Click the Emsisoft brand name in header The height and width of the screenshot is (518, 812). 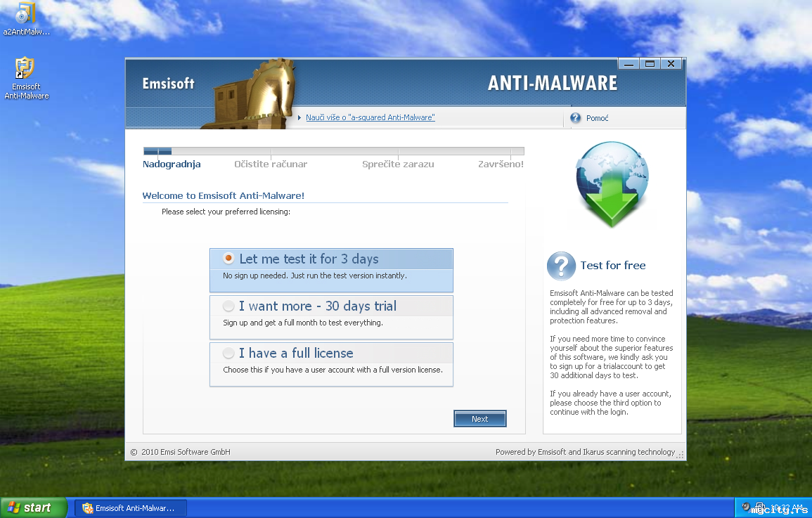(168, 84)
